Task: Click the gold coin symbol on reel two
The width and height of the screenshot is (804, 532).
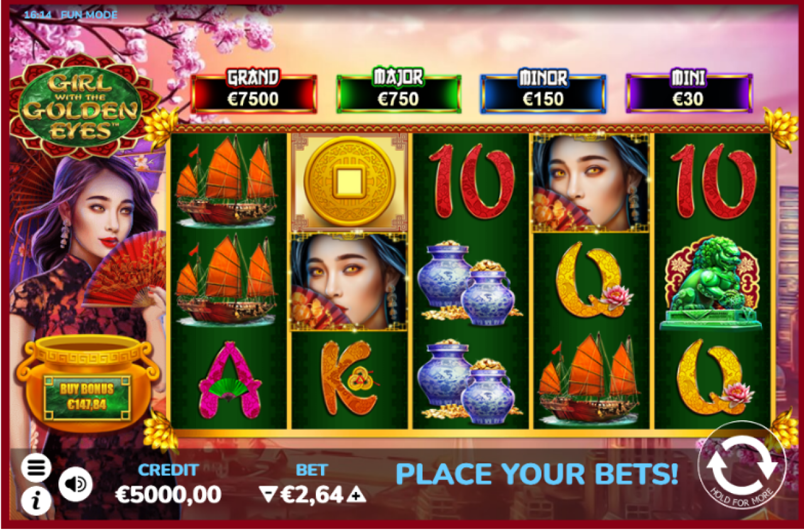Action: click(x=349, y=182)
